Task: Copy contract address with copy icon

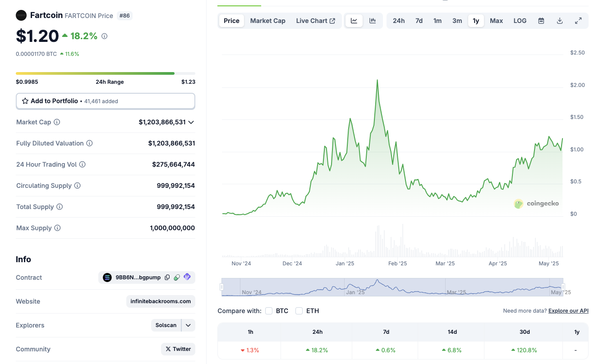Action: (167, 278)
